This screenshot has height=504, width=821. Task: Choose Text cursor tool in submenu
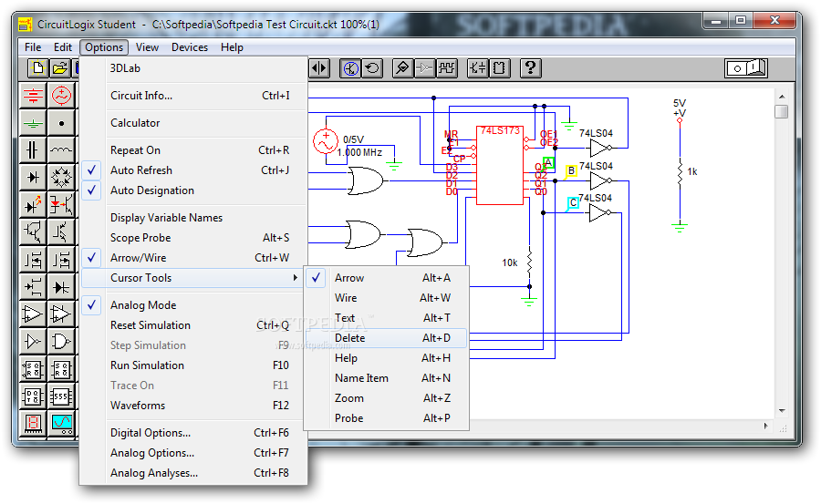[x=387, y=318]
